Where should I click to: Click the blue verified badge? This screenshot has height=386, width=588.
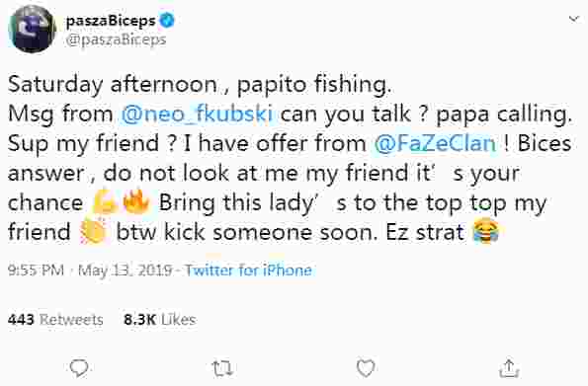(x=167, y=20)
